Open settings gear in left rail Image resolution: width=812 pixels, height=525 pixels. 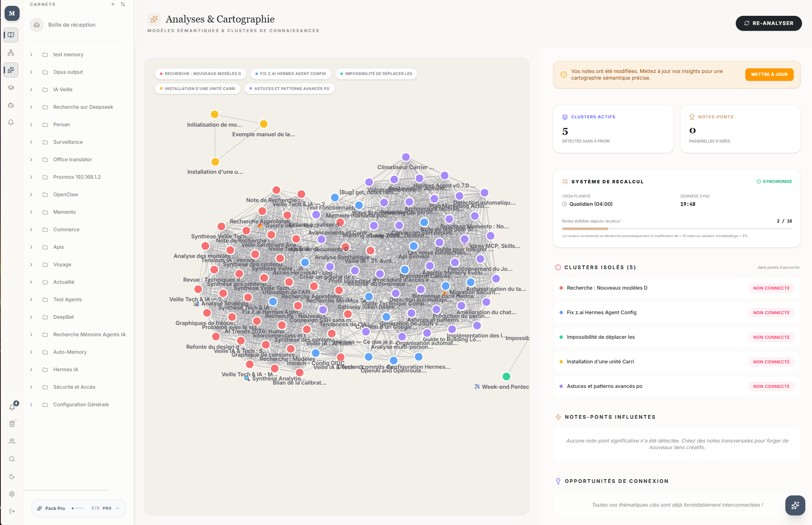coord(12,494)
